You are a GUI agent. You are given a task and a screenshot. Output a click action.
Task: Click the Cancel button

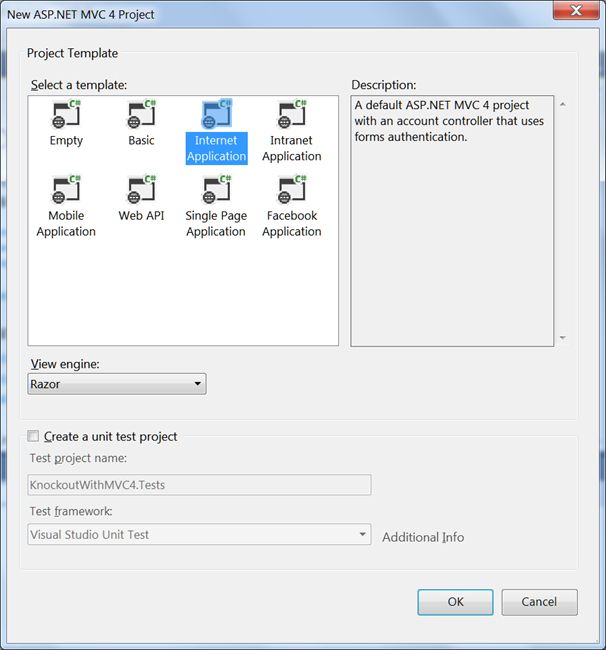pos(539,602)
